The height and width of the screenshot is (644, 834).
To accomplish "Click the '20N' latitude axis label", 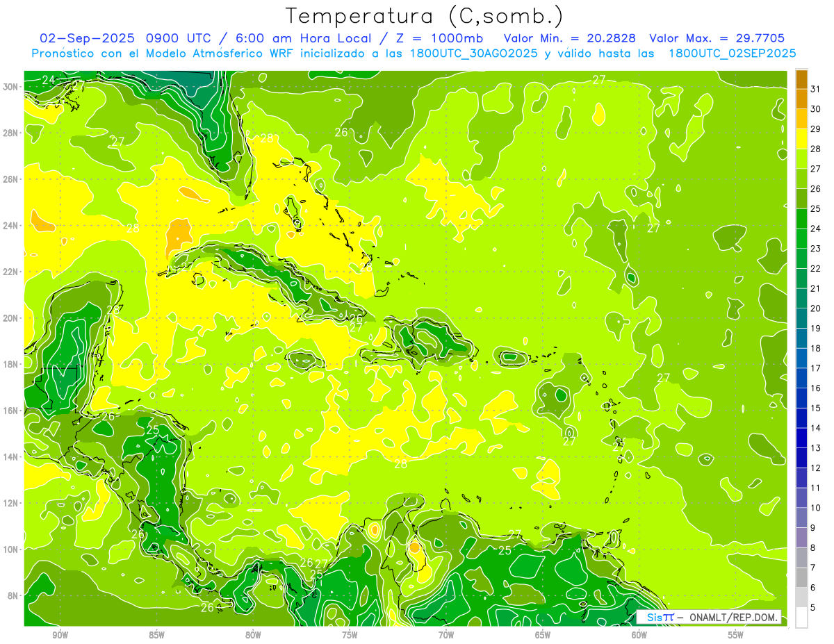I will click(11, 318).
